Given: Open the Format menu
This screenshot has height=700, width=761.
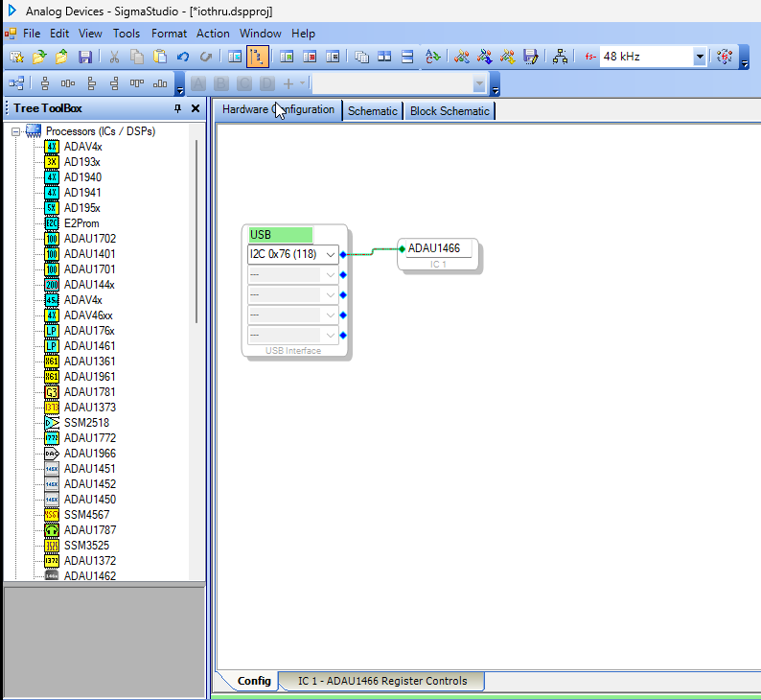Looking at the screenshot, I should 169,34.
